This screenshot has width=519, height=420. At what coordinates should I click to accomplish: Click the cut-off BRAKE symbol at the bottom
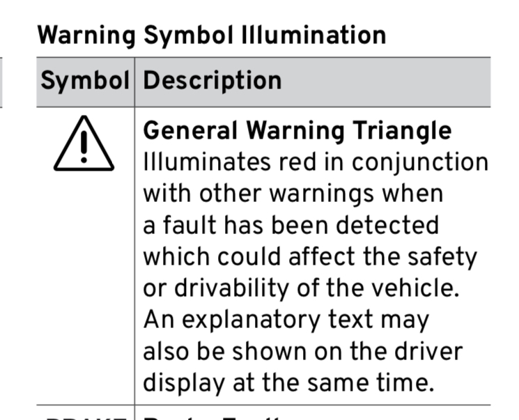84,418
